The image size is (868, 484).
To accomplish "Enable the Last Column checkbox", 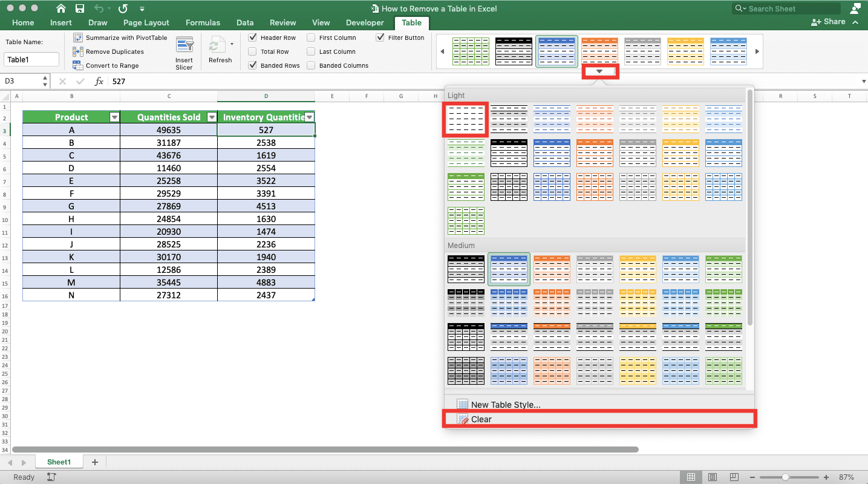I will (311, 51).
